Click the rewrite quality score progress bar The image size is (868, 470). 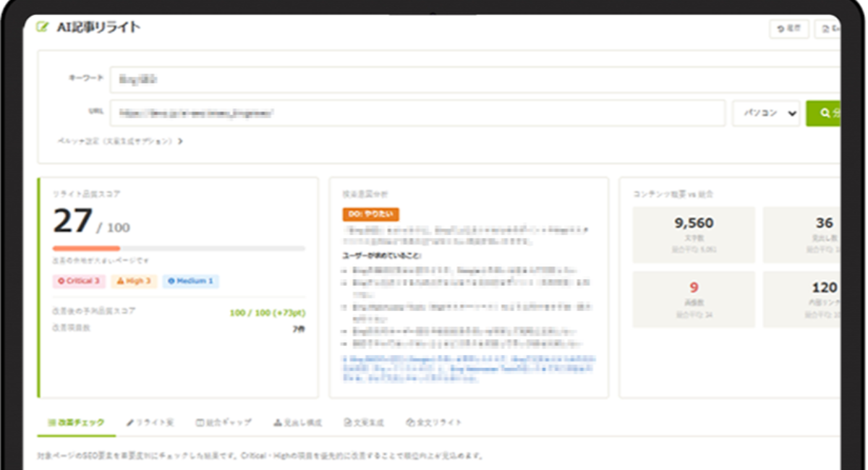click(179, 249)
